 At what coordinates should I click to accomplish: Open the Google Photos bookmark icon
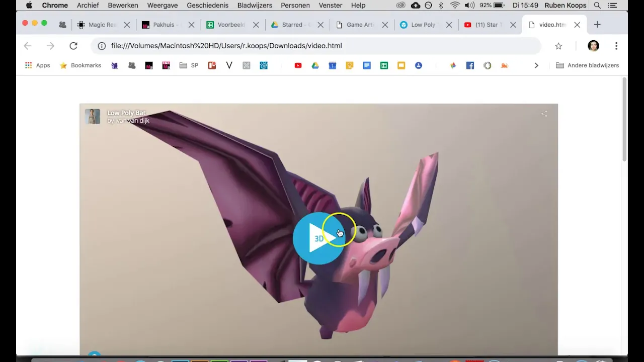[x=453, y=65]
